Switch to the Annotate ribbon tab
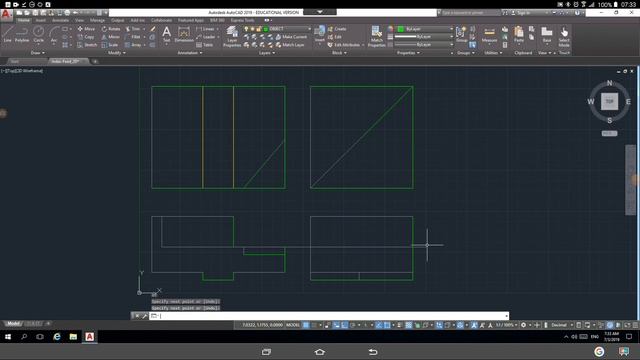 click(x=60, y=20)
